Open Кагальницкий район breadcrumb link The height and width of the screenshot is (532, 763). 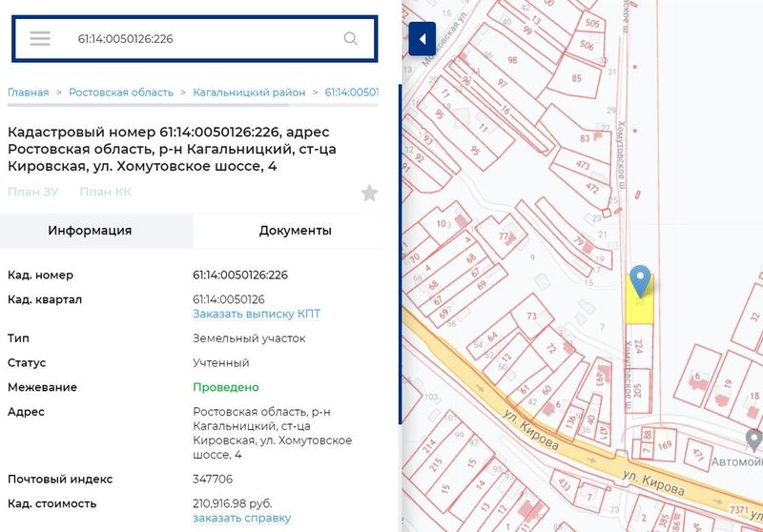pyautogui.click(x=249, y=92)
